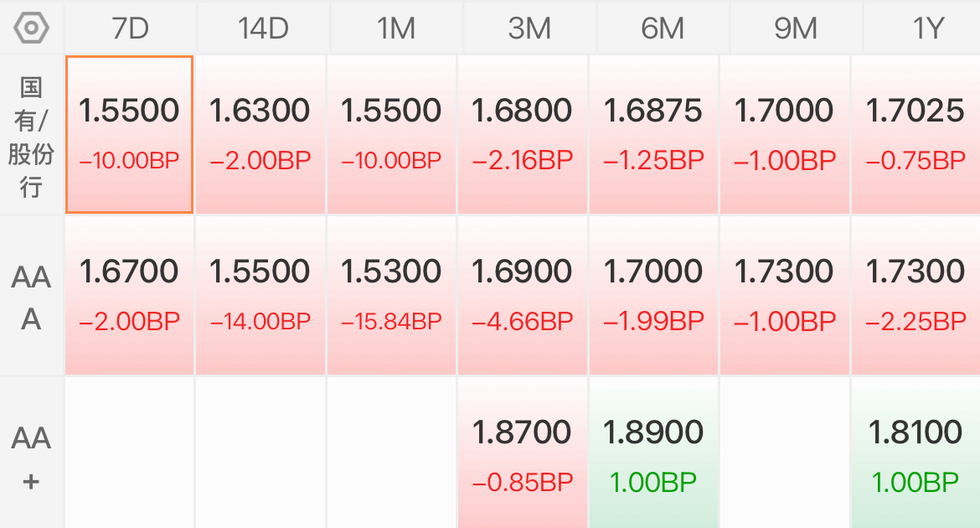
Task: Select the AA+ 1.8900 6M green cell
Action: [653, 453]
